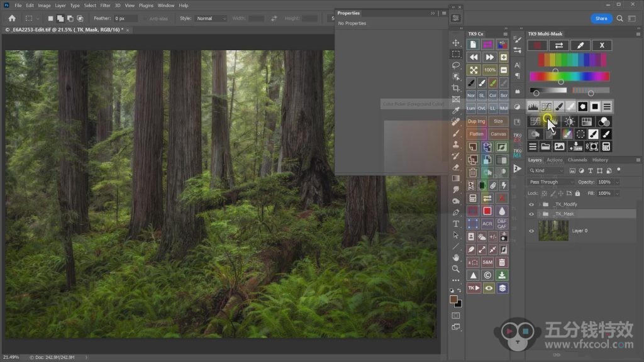Select the Hand tool

456,257
